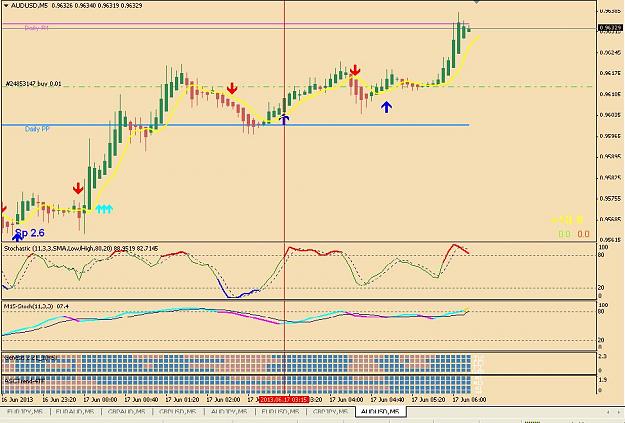Switch to the EURAUD,M5 chart tab
This screenshot has height=423, width=625.
point(75,411)
